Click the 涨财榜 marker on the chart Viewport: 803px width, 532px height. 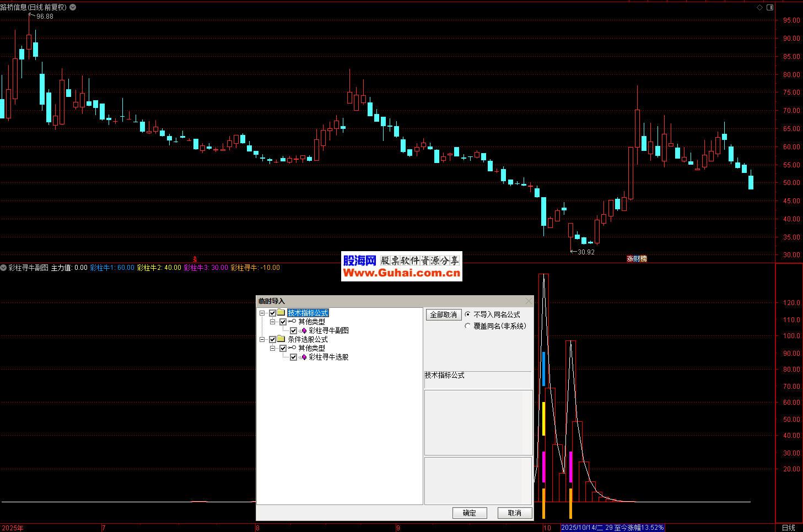(x=637, y=259)
